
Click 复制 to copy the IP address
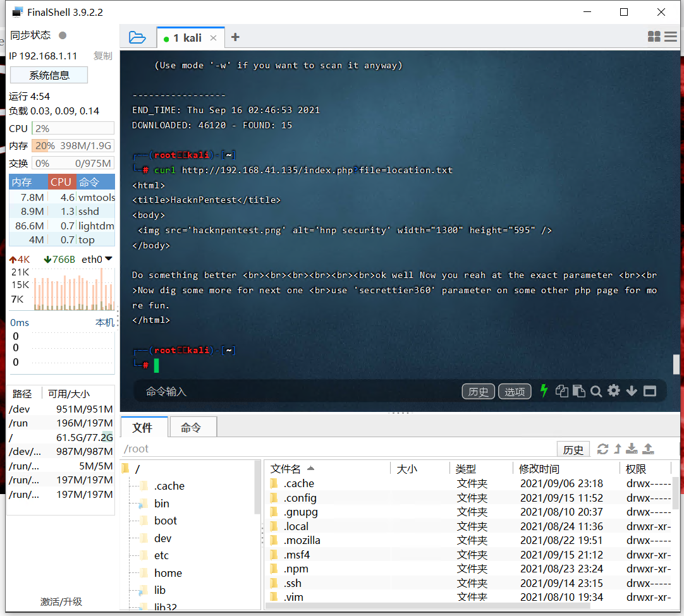click(102, 56)
